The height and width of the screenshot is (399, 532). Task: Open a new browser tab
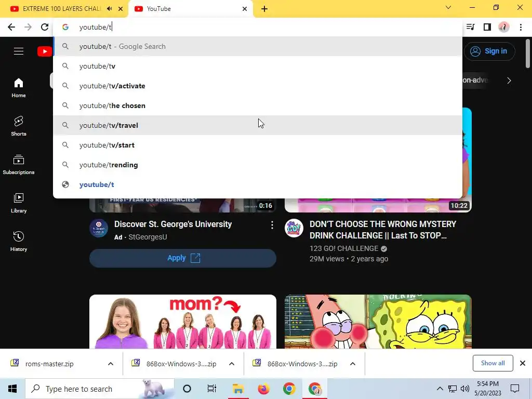264,9
